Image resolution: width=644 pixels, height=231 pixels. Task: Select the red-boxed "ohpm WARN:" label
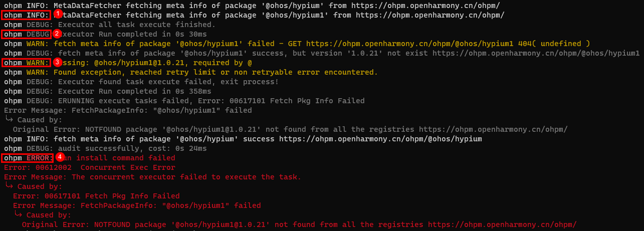pos(26,63)
